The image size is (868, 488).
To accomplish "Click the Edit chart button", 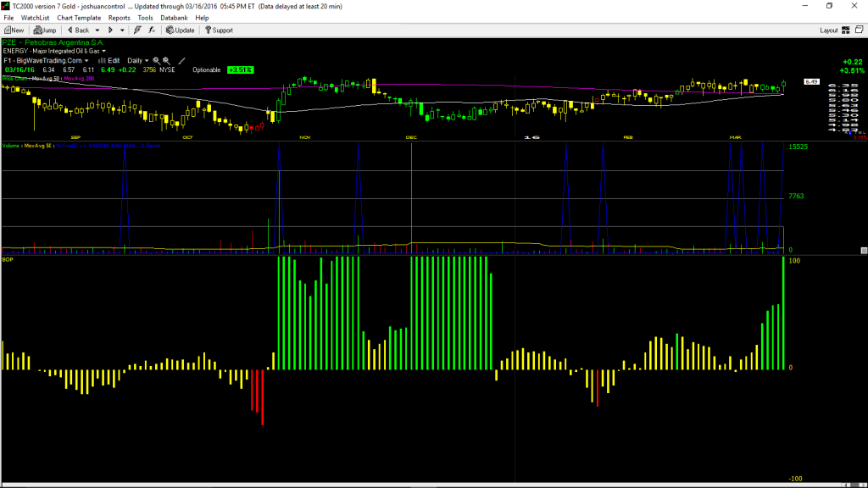I will click(109, 61).
